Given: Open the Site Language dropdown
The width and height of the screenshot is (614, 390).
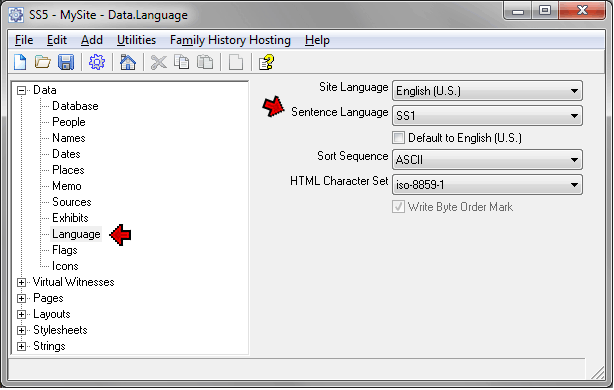Looking at the screenshot, I should point(487,91).
